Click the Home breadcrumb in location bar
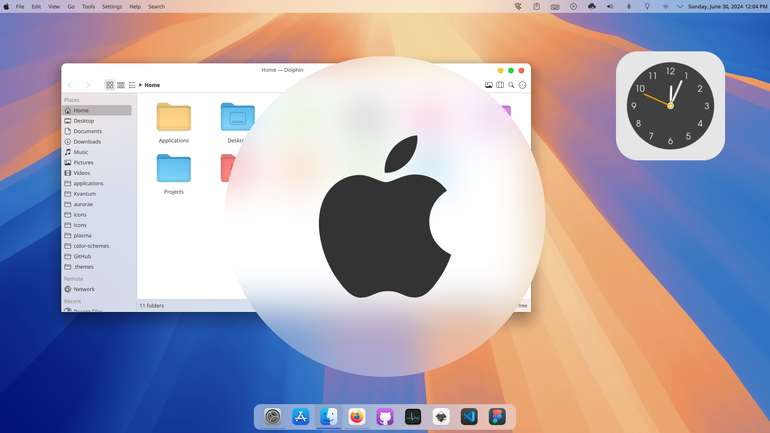The image size is (770, 433). [x=152, y=85]
